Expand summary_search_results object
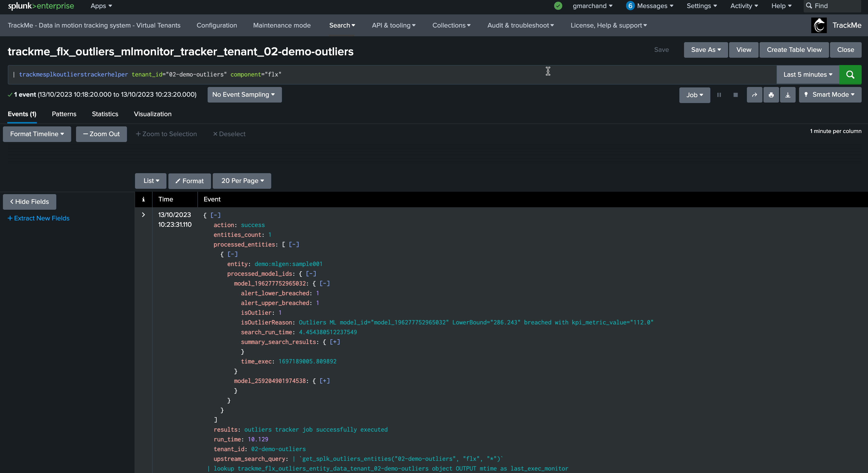Image resolution: width=868 pixels, height=473 pixels. point(335,342)
